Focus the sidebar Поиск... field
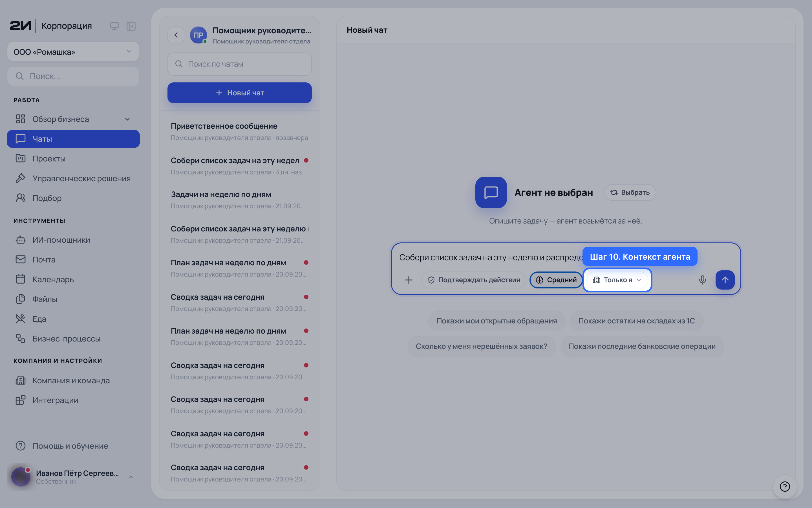The image size is (812, 508). [73, 76]
